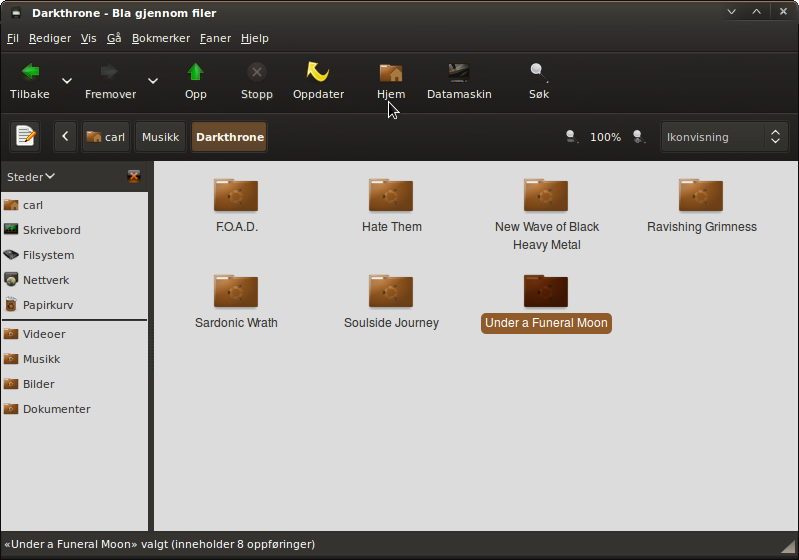Image resolution: width=799 pixels, height=560 pixels.
Task: Open the Faner menu
Action: click(216, 38)
